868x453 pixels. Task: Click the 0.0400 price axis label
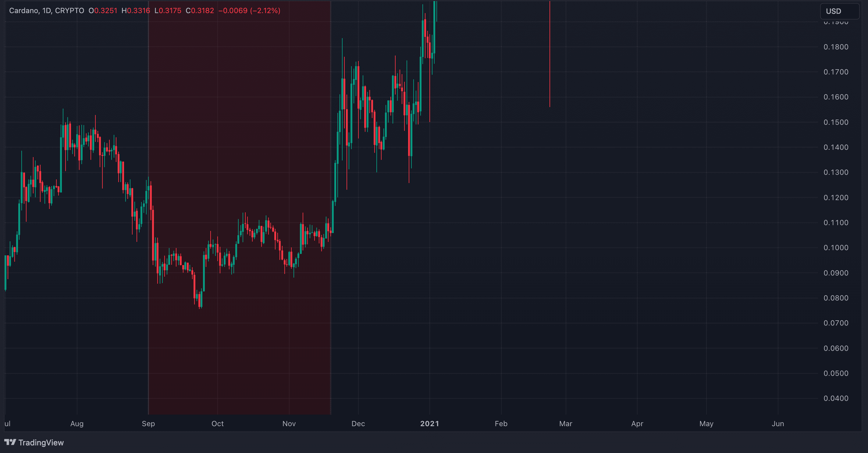click(x=836, y=398)
